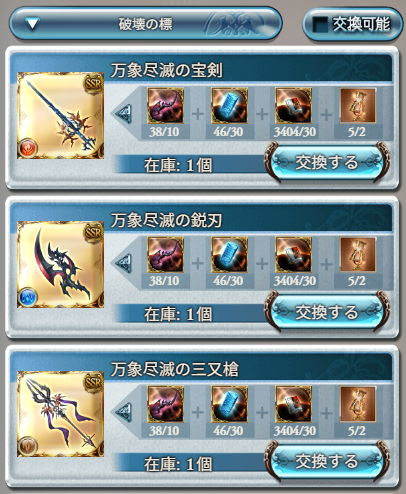Click 交換する for 万象尽滅の宝剣
The height and width of the screenshot is (494, 406).
click(x=327, y=162)
